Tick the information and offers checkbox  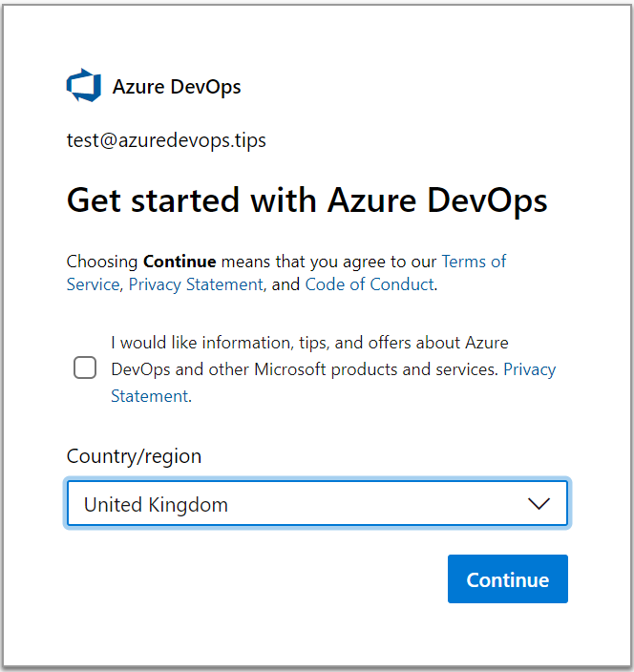pyautogui.click(x=85, y=367)
